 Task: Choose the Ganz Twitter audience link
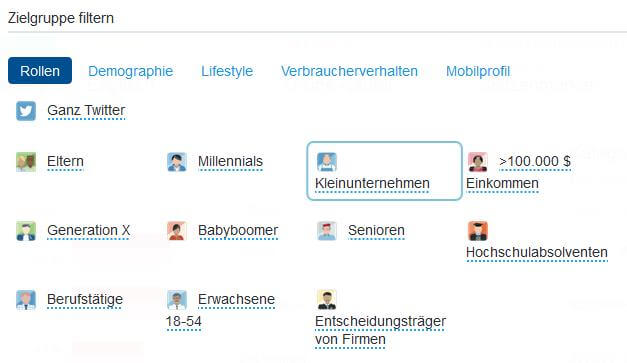[x=86, y=110]
